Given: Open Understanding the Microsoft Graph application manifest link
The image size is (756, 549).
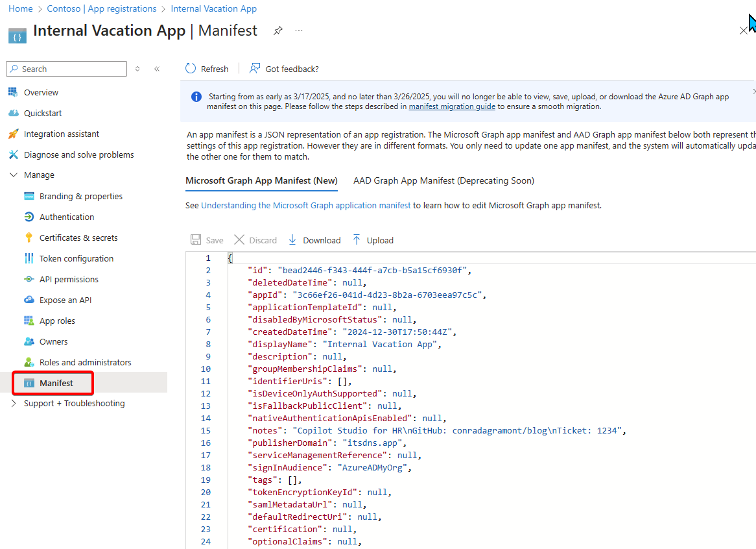Looking at the screenshot, I should (x=305, y=206).
